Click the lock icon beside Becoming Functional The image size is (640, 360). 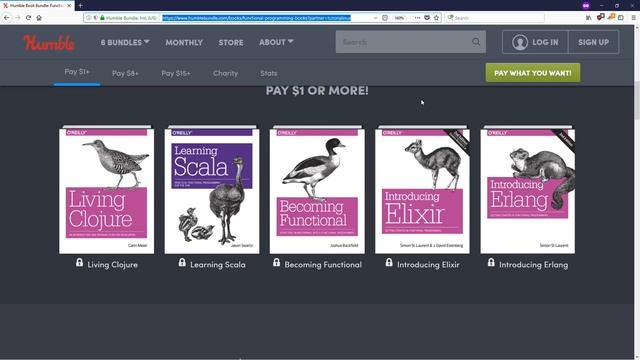pos(277,262)
